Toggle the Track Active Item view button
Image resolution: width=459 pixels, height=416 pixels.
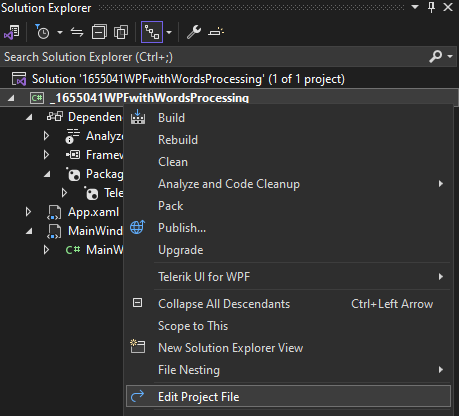[152, 32]
